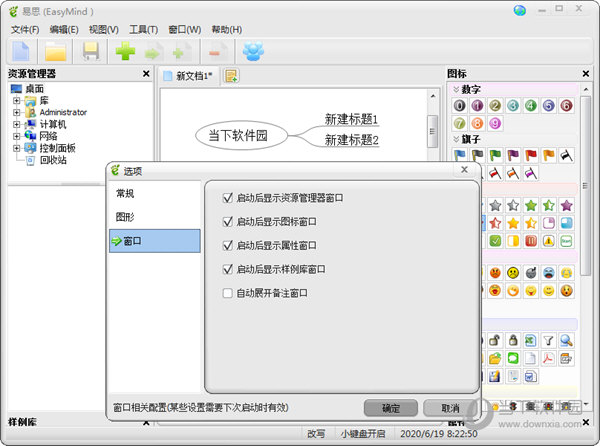Open the 窗口(W) menu
The image size is (600, 446).
pyautogui.click(x=184, y=29)
